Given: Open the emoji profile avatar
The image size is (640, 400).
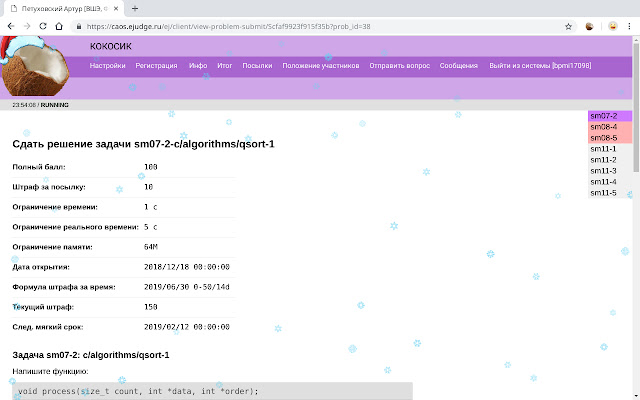Looking at the screenshot, I should point(613,26).
